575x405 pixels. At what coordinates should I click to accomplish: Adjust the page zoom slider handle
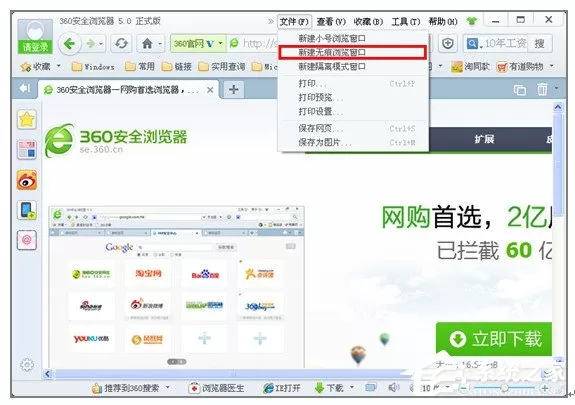(505, 388)
